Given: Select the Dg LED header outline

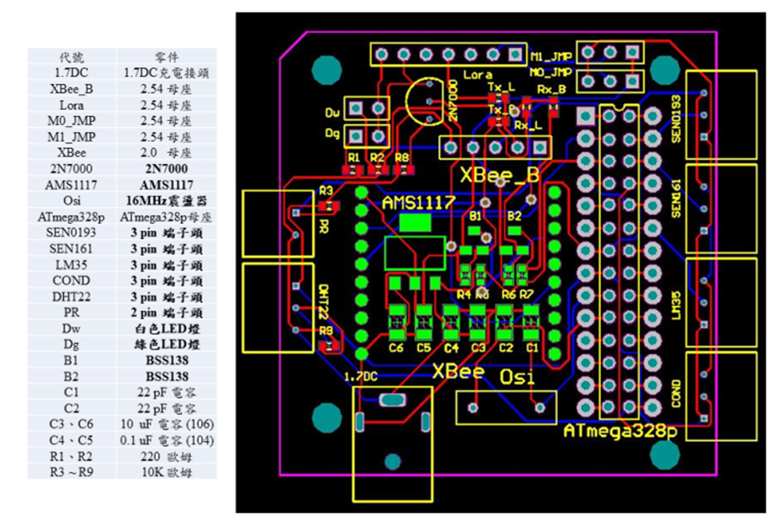Looking at the screenshot, I should pos(367,136).
